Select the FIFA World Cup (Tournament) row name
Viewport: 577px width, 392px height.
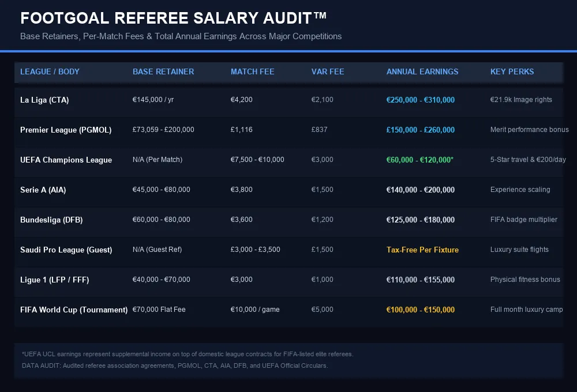point(74,310)
